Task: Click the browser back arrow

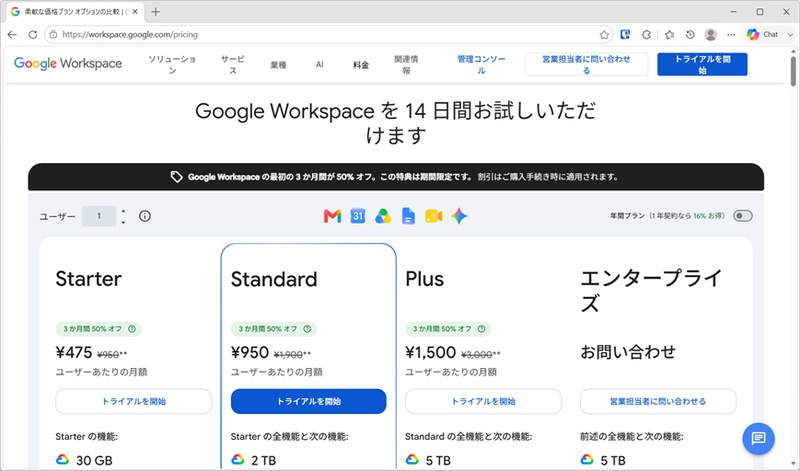Action: click(x=12, y=35)
